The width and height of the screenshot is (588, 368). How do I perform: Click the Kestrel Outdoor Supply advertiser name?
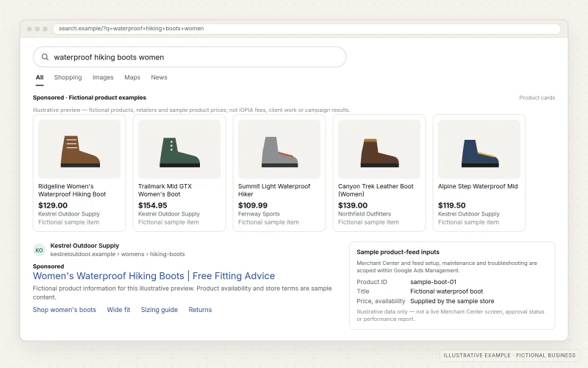coord(85,246)
